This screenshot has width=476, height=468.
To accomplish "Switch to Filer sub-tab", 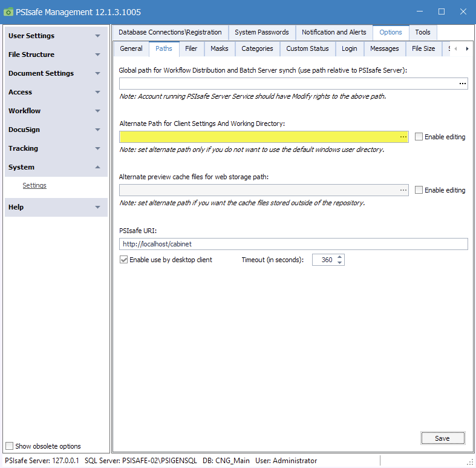I will coord(191,48).
